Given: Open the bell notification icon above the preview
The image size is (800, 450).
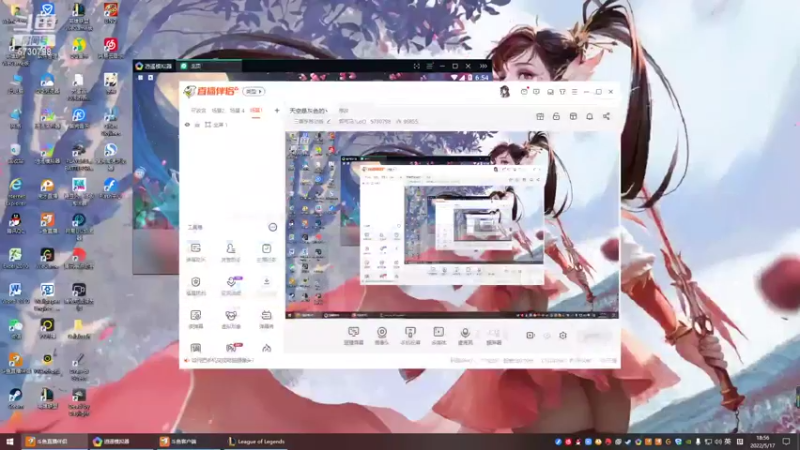Looking at the screenshot, I should (589, 116).
